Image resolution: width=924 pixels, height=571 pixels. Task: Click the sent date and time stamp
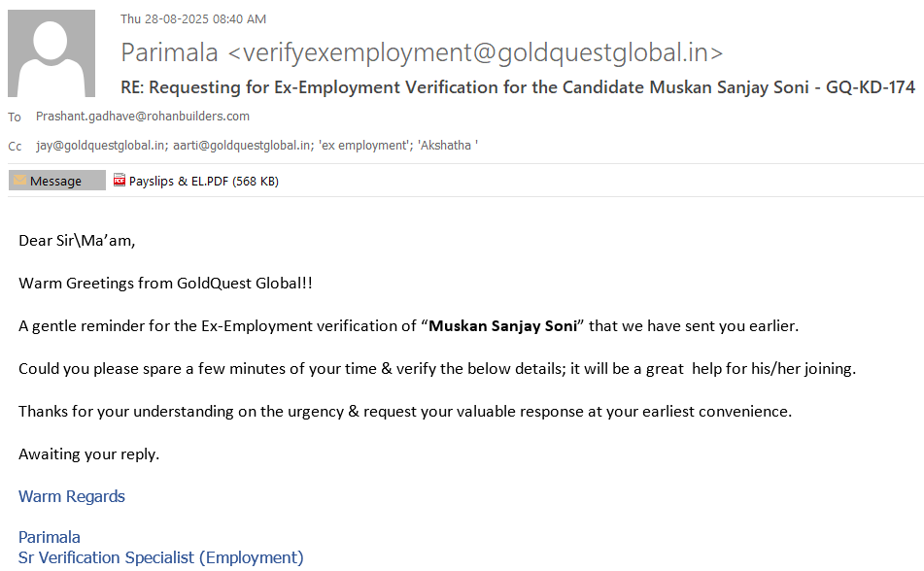193,18
